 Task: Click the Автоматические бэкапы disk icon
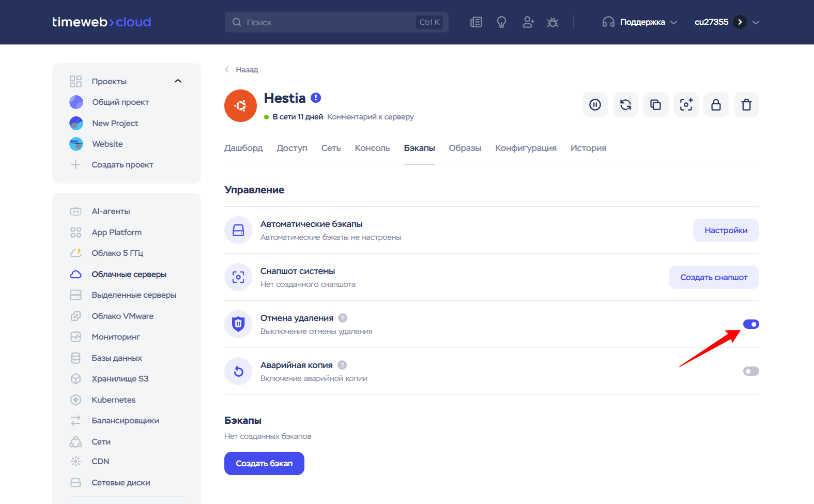[238, 230]
